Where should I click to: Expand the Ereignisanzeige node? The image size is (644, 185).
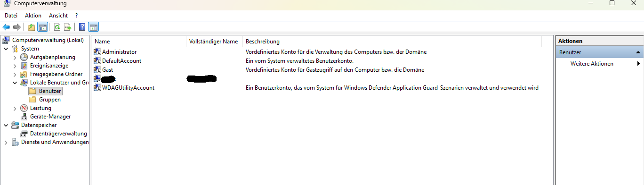(15, 66)
